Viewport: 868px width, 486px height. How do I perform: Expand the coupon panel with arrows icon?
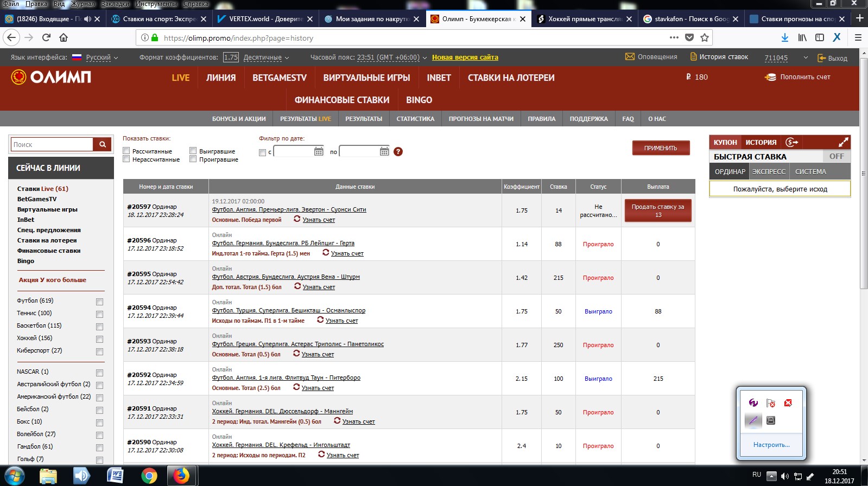point(843,142)
